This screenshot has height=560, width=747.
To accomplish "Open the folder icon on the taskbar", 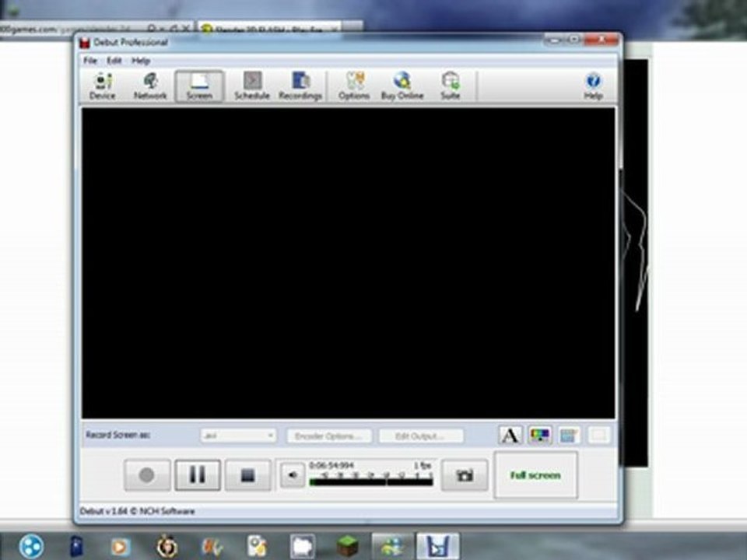I will [302, 547].
